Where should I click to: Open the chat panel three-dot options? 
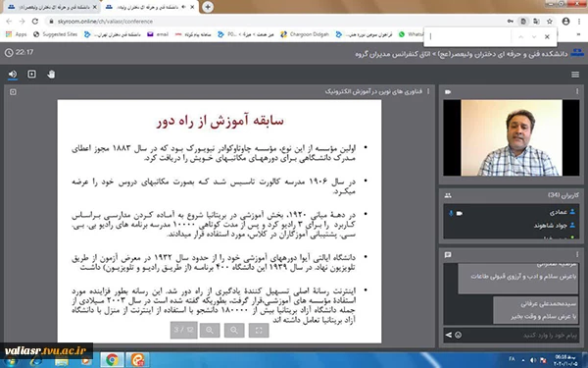click(x=577, y=254)
